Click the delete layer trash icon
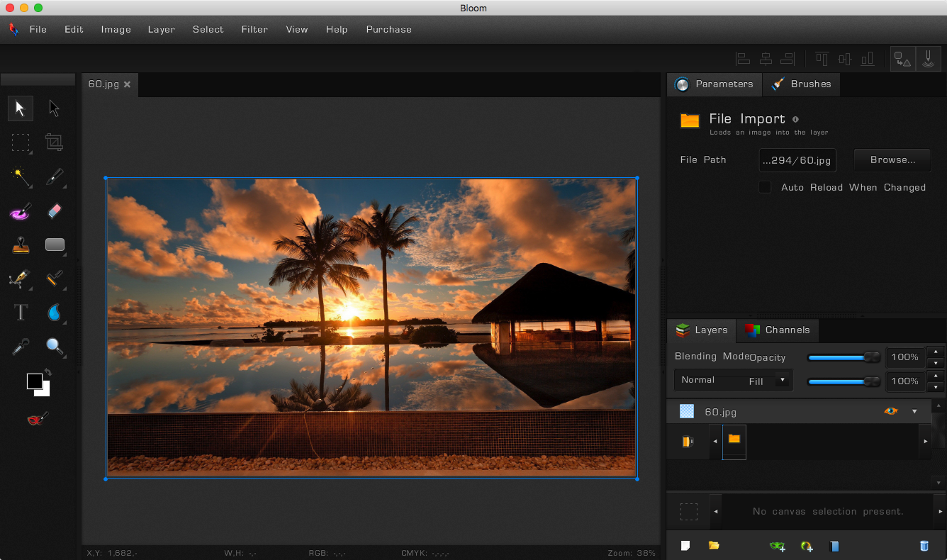The width and height of the screenshot is (947, 560). pyautogui.click(x=924, y=546)
